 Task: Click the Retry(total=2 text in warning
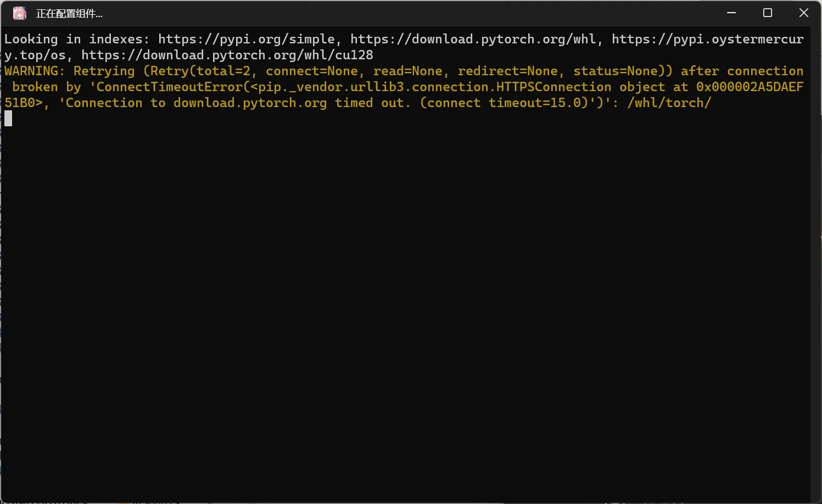[x=201, y=71]
